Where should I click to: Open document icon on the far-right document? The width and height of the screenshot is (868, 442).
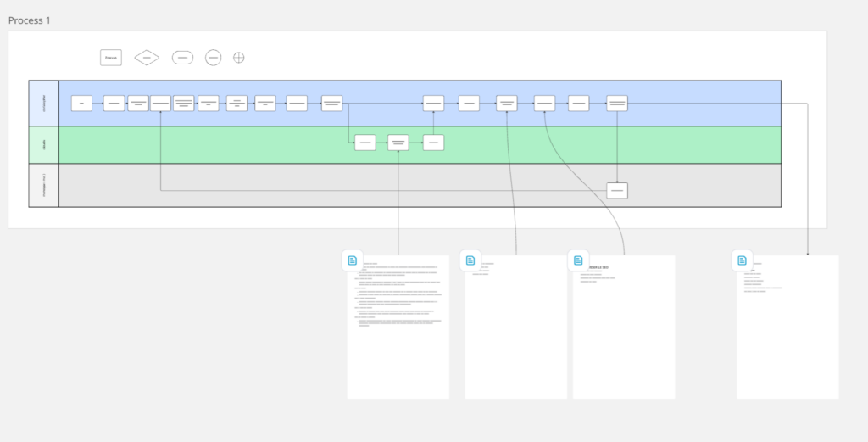pos(743,260)
